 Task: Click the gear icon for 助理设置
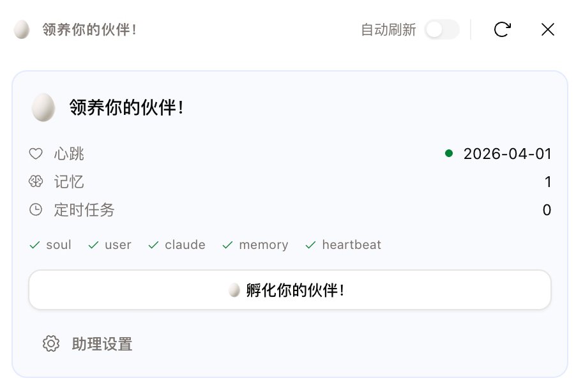(x=50, y=343)
